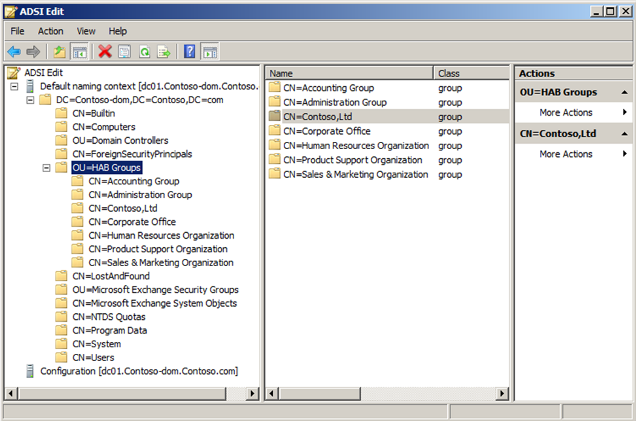The image size is (636, 421).
Task: Click tree pane scrollbar right arrow
Action: click(253, 393)
